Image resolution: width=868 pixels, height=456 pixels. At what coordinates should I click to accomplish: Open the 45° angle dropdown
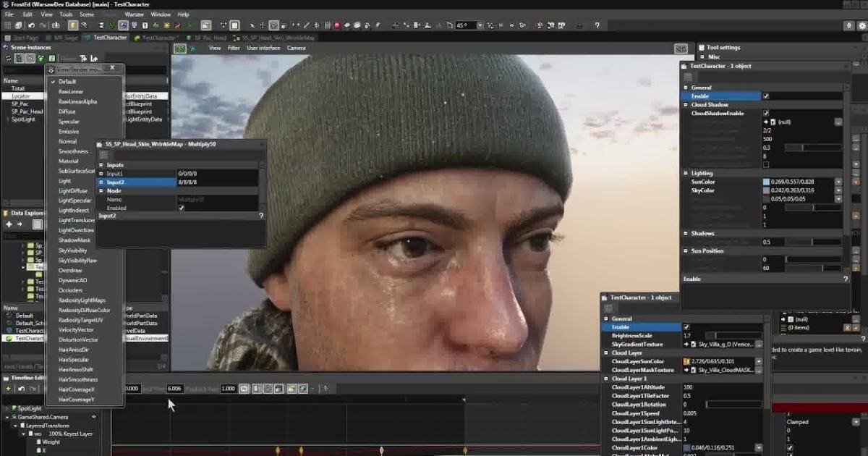pyautogui.click(x=480, y=25)
